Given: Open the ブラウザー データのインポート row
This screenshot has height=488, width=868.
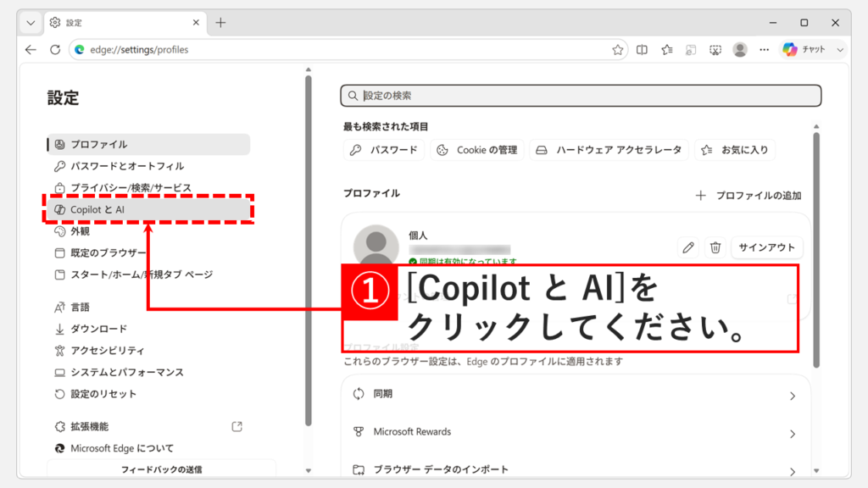Looking at the screenshot, I should tap(576, 469).
